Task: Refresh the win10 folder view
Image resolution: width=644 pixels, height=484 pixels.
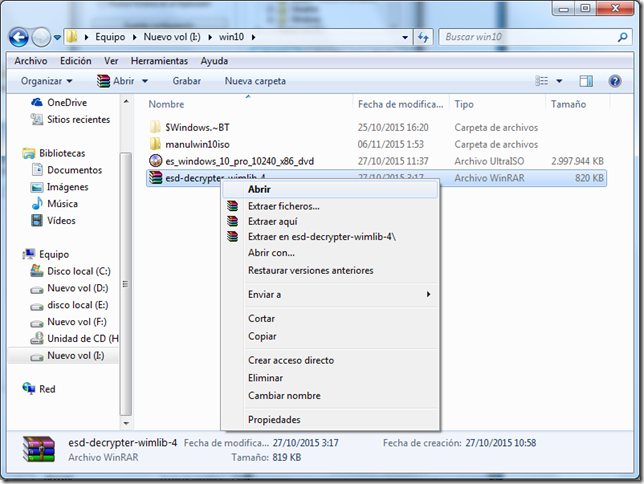Action: tap(423, 37)
